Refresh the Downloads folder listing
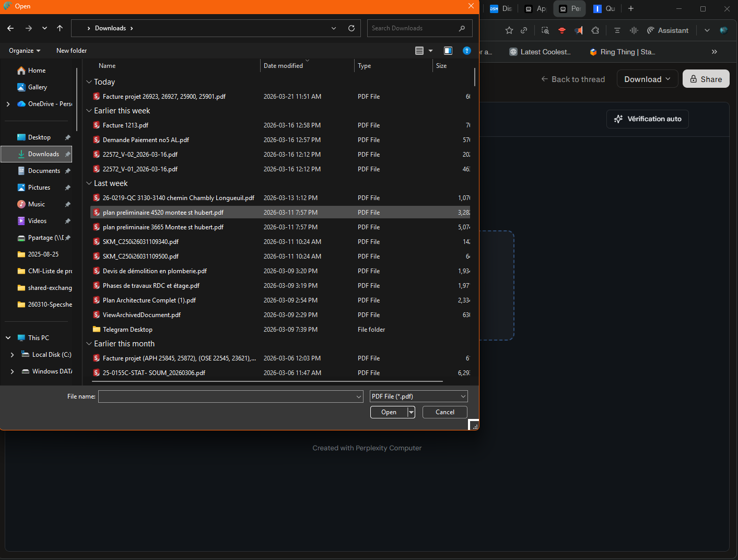The image size is (738, 560). pyautogui.click(x=352, y=28)
